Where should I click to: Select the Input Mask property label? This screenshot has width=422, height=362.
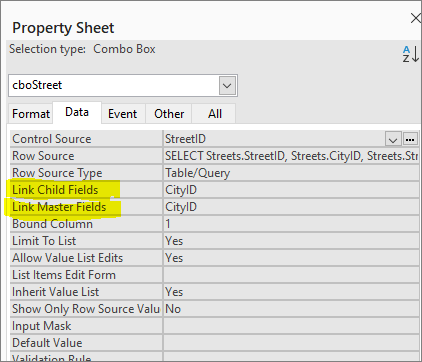pyautogui.click(x=41, y=326)
